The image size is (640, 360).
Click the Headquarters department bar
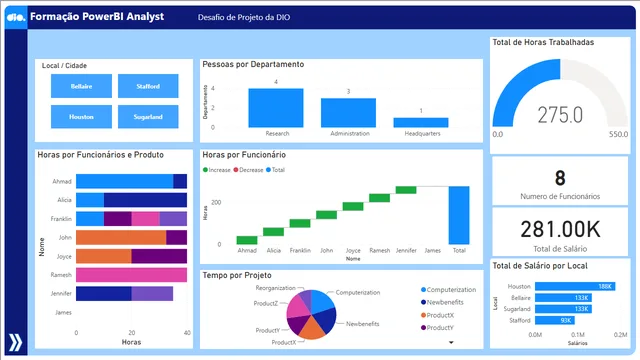[x=421, y=122]
